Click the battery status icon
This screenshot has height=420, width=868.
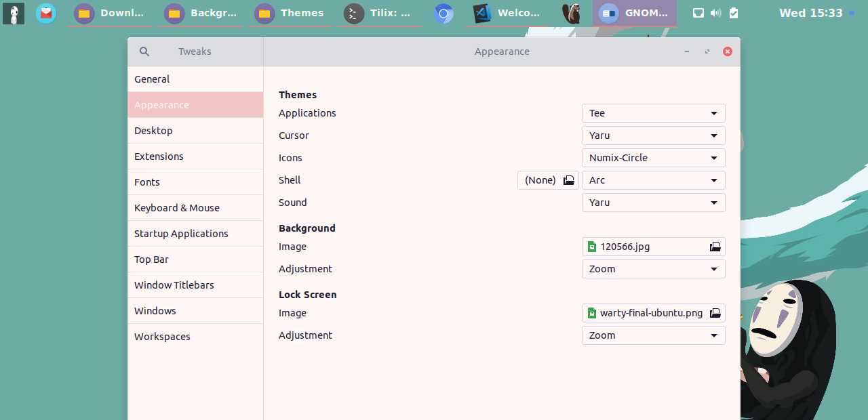pos(733,13)
